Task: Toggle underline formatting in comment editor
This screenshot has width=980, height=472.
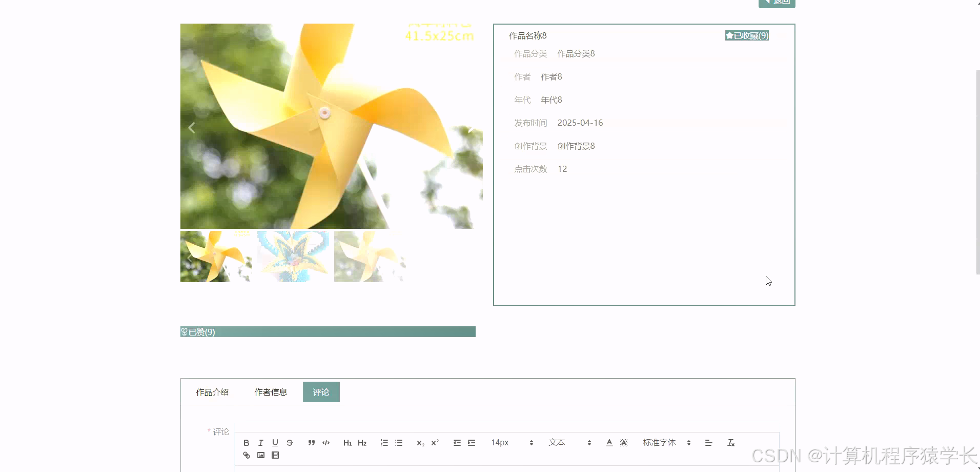Action: coord(275,443)
